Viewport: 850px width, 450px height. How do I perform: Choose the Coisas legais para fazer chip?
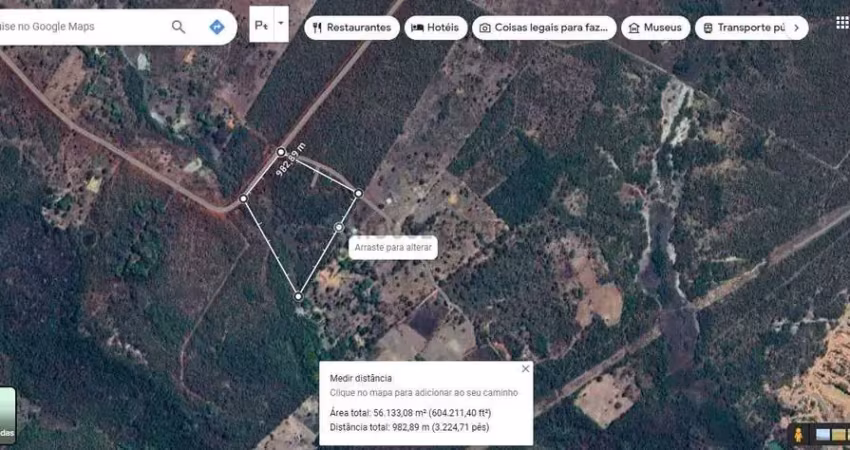[543, 28]
